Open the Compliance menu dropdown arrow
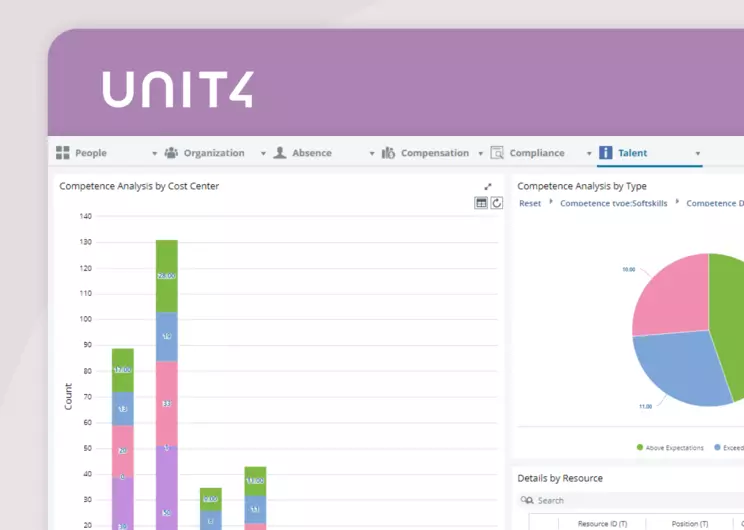The height and width of the screenshot is (530, 744). pos(589,154)
